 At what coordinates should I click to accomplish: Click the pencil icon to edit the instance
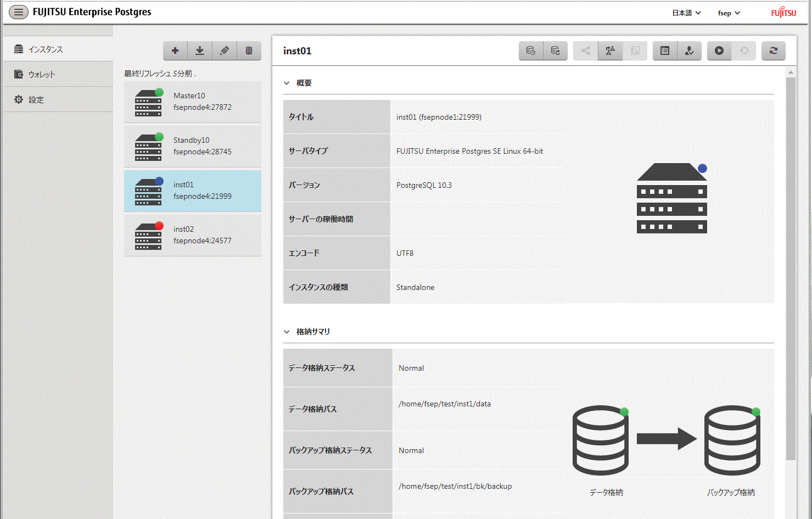(x=225, y=51)
